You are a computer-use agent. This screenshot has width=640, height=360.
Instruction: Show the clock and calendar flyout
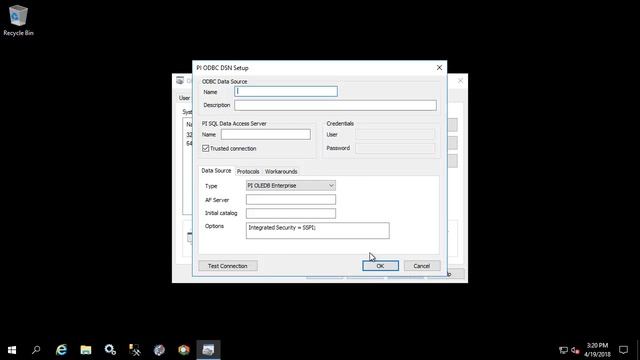pyautogui.click(x=598, y=350)
